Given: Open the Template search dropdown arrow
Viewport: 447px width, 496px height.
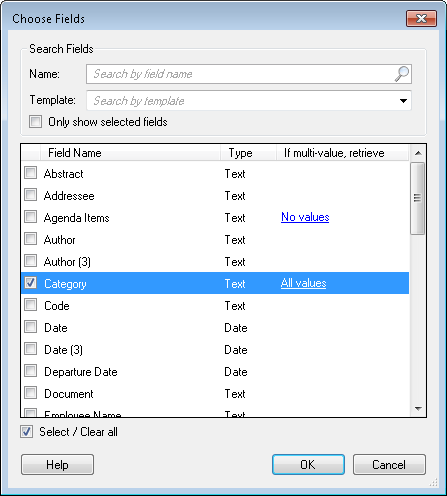Looking at the screenshot, I should click(x=403, y=101).
